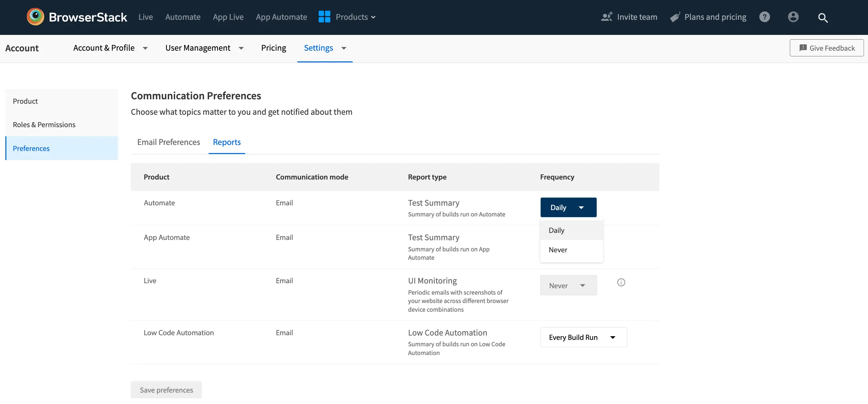Open the Pricing menu item
Viewport: 868px width, 404px height.
click(273, 48)
